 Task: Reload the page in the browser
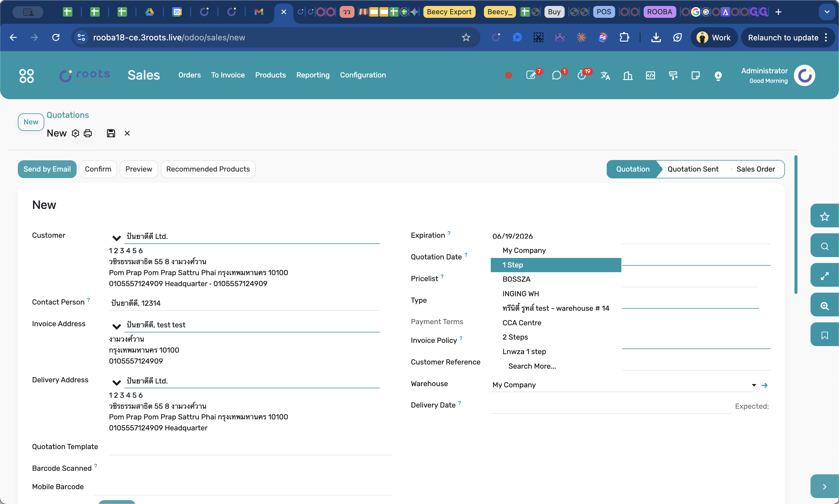[x=56, y=37]
